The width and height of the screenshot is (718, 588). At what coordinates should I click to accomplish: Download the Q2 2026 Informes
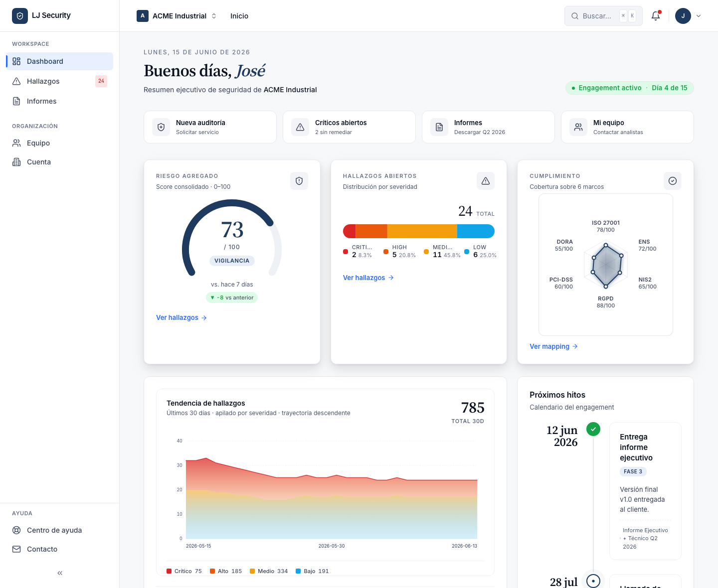pyautogui.click(x=488, y=127)
